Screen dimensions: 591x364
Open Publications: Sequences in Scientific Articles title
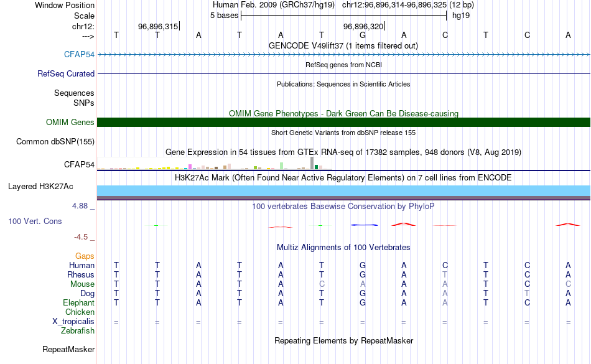coord(343,84)
